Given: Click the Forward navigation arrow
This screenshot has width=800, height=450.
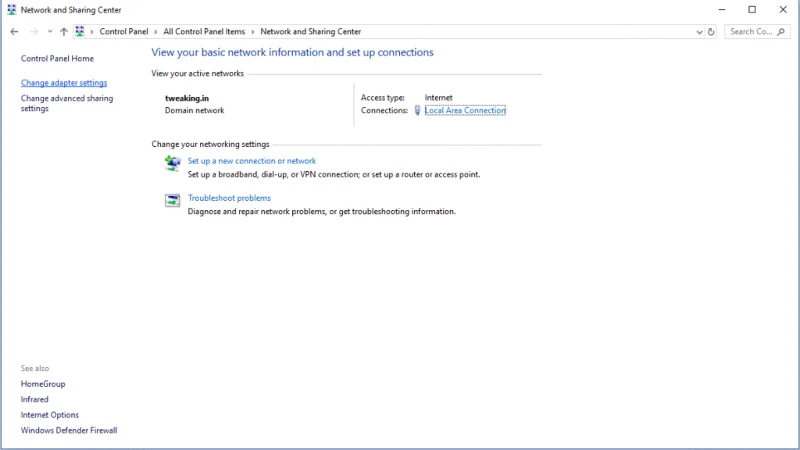Looking at the screenshot, I should pos(34,32).
